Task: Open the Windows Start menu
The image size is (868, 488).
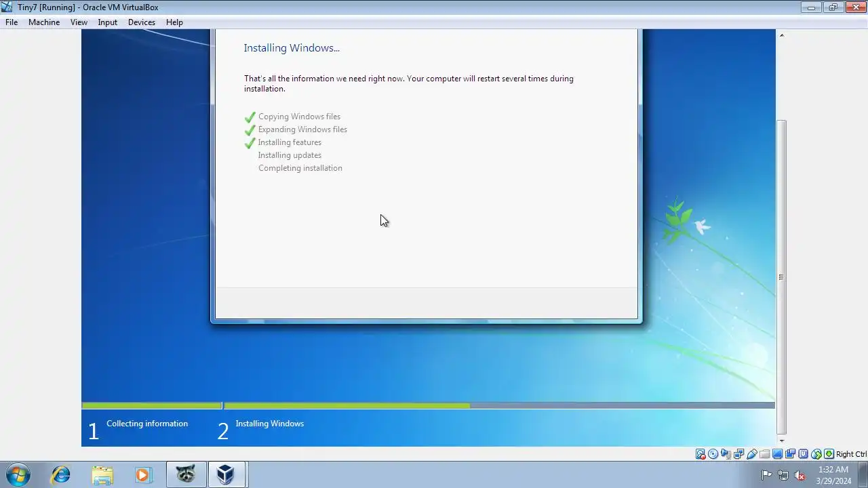Action: point(18,474)
